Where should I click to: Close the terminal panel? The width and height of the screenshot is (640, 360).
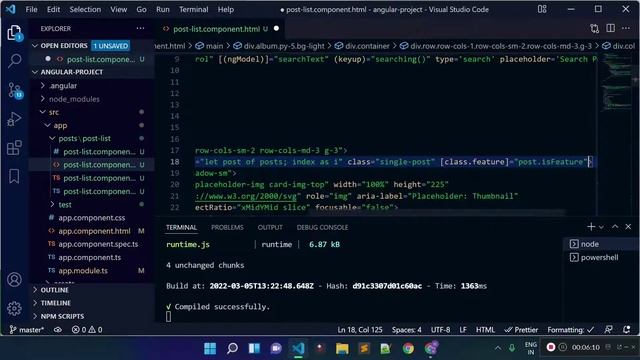tap(628, 227)
